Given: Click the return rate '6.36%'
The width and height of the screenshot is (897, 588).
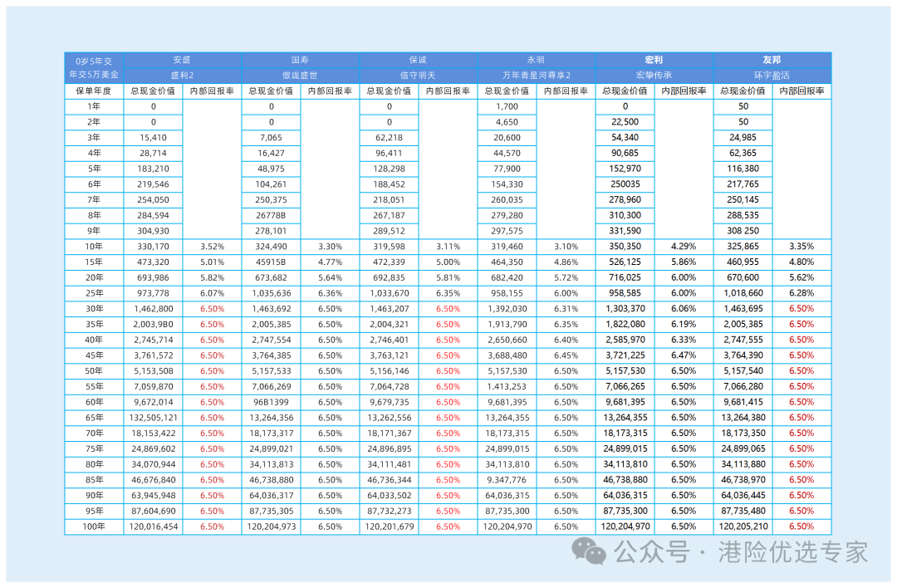Looking at the screenshot, I should pyautogui.click(x=330, y=293).
